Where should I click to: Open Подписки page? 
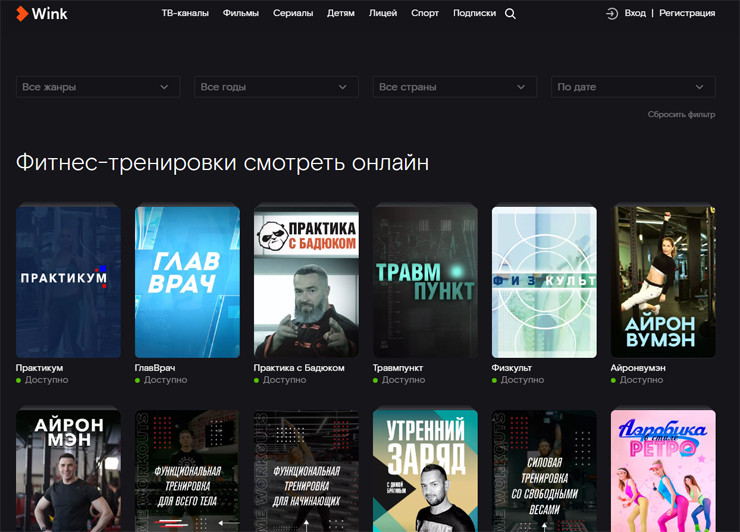(x=474, y=14)
